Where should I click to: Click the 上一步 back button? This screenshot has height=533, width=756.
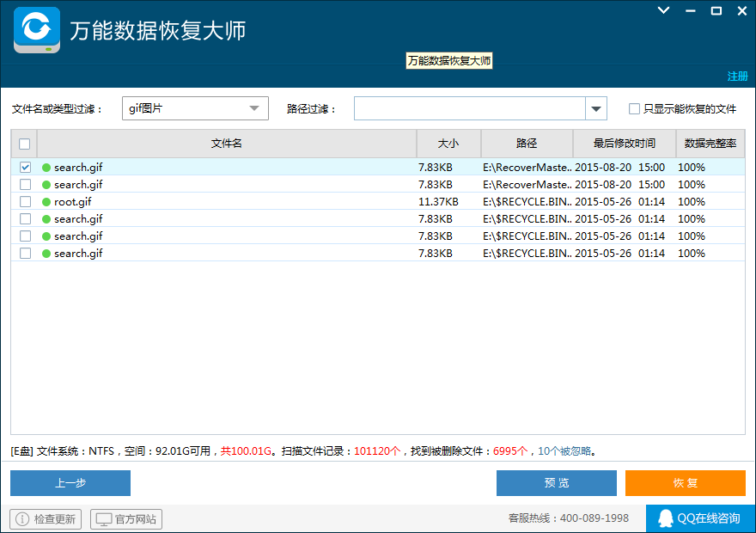(x=70, y=483)
